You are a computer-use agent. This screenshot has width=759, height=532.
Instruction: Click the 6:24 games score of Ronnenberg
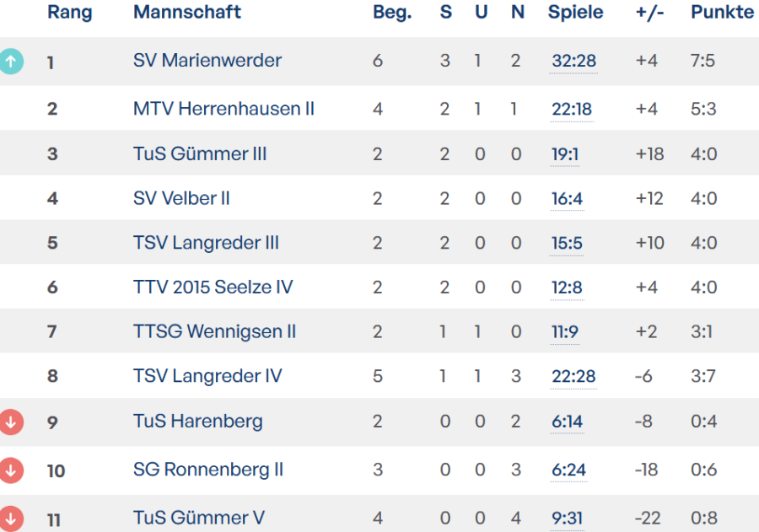coord(568,470)
